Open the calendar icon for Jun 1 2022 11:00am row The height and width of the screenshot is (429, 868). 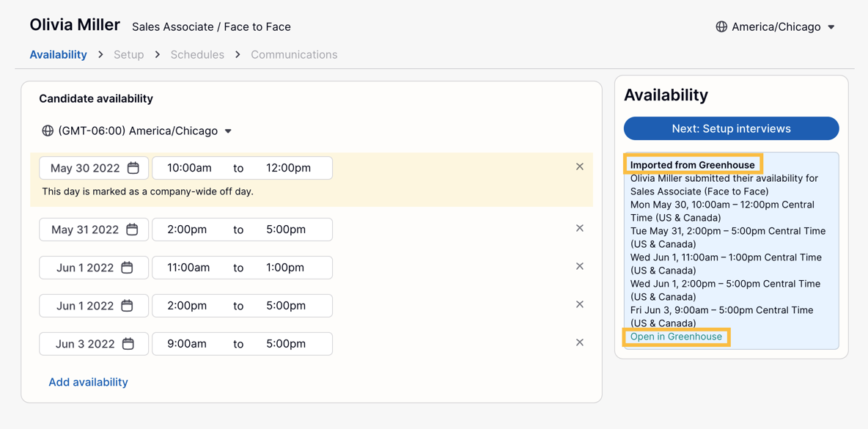pyautogui.click(x=127, y=268)
